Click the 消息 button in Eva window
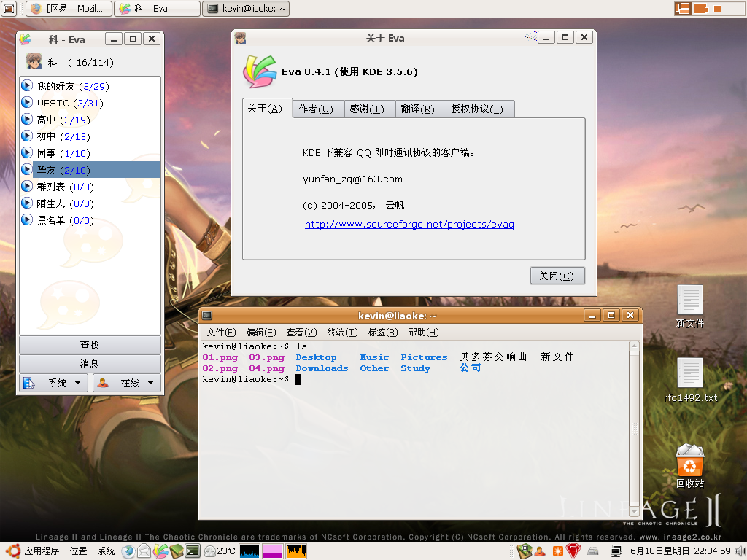Image resolution: width=747 pixels, height=560 pixels. (90, 364)
